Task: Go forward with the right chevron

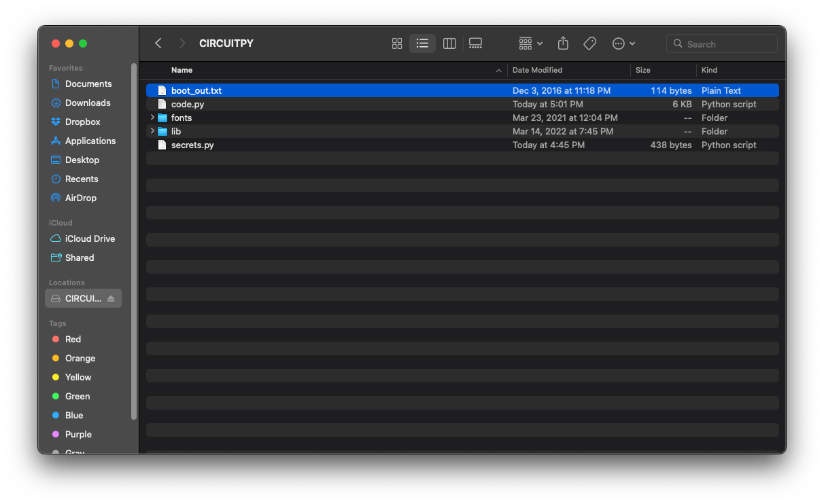Action: click(182, 43)
